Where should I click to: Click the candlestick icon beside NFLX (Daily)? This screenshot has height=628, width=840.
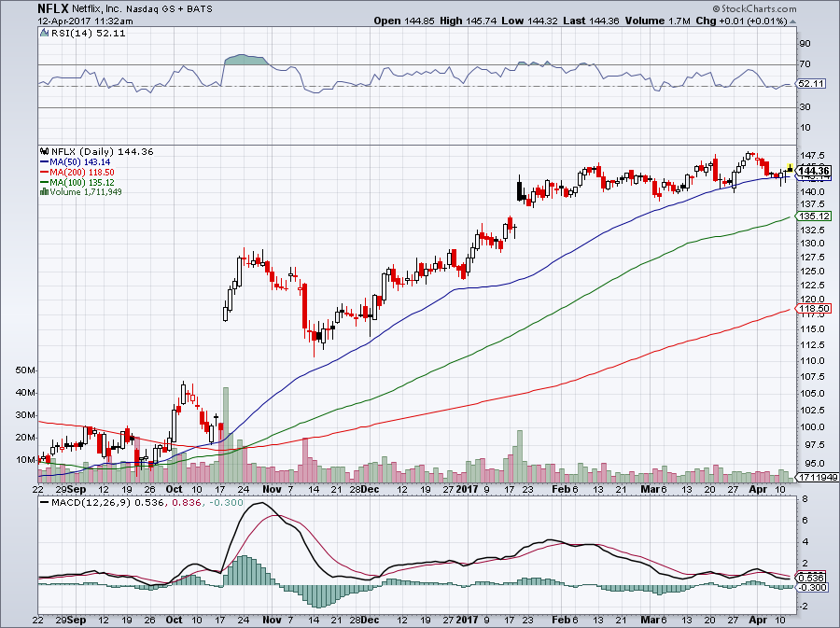point(45,152)
